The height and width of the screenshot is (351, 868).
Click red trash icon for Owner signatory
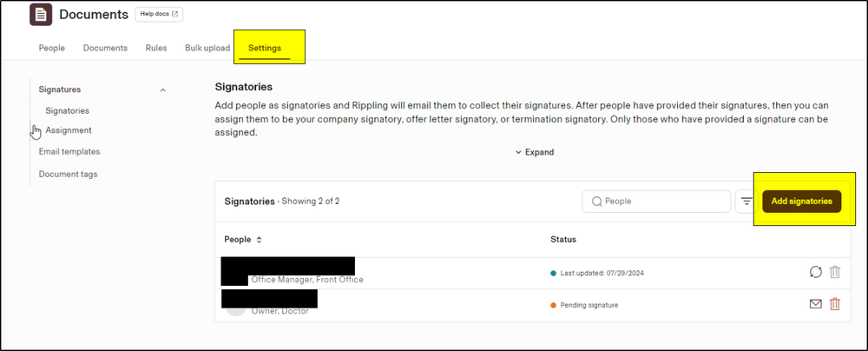pos(835,304)
